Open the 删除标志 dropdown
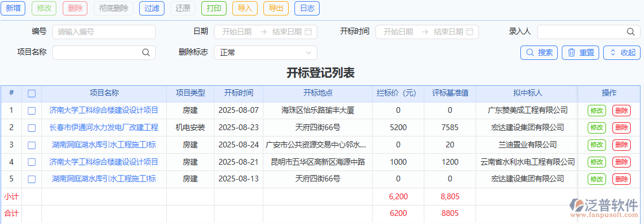The height and width of the screenshot is (224, 644). pyautogui.click(x=265, y=52)
